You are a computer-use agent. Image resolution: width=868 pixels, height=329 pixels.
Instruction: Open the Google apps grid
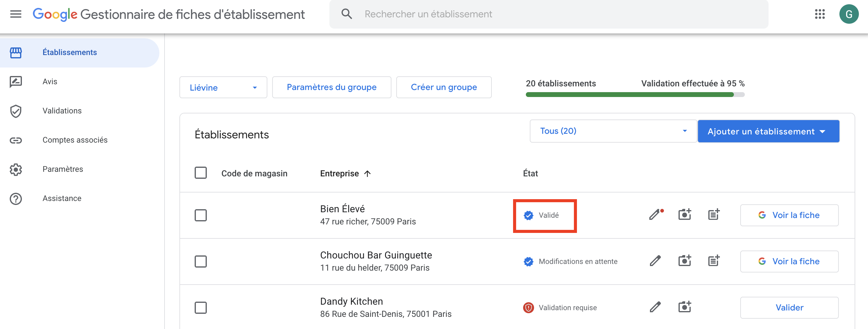pos(819,14)
